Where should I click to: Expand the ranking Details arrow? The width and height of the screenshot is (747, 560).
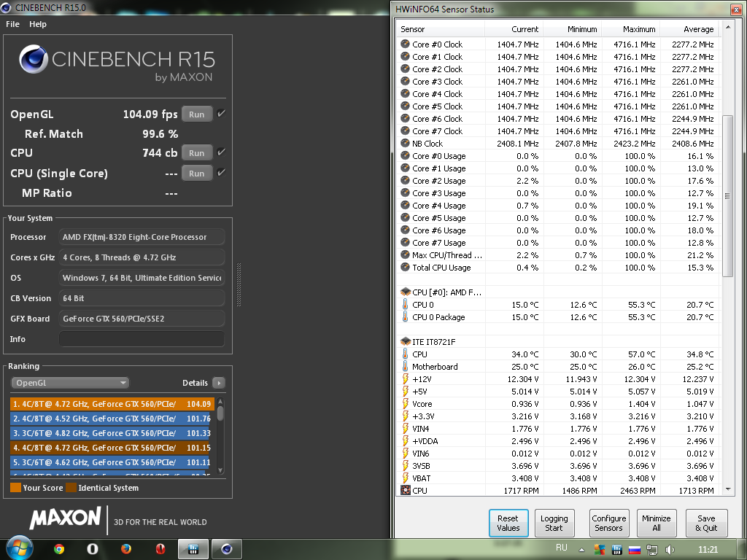click(219, 383)
